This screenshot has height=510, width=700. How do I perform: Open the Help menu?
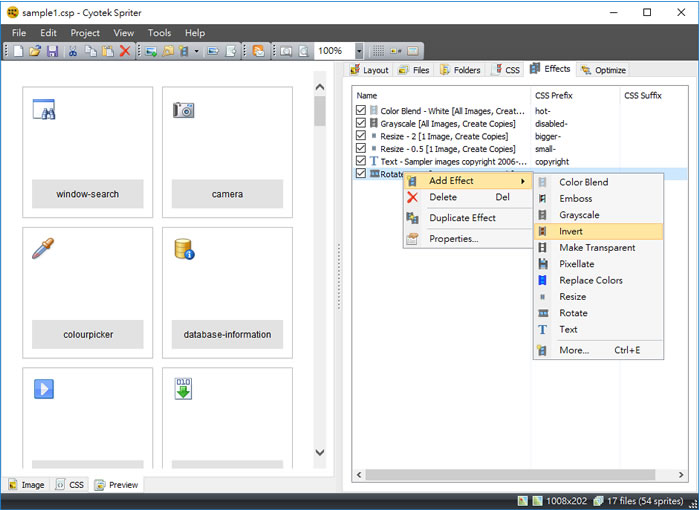coord(195,33)
